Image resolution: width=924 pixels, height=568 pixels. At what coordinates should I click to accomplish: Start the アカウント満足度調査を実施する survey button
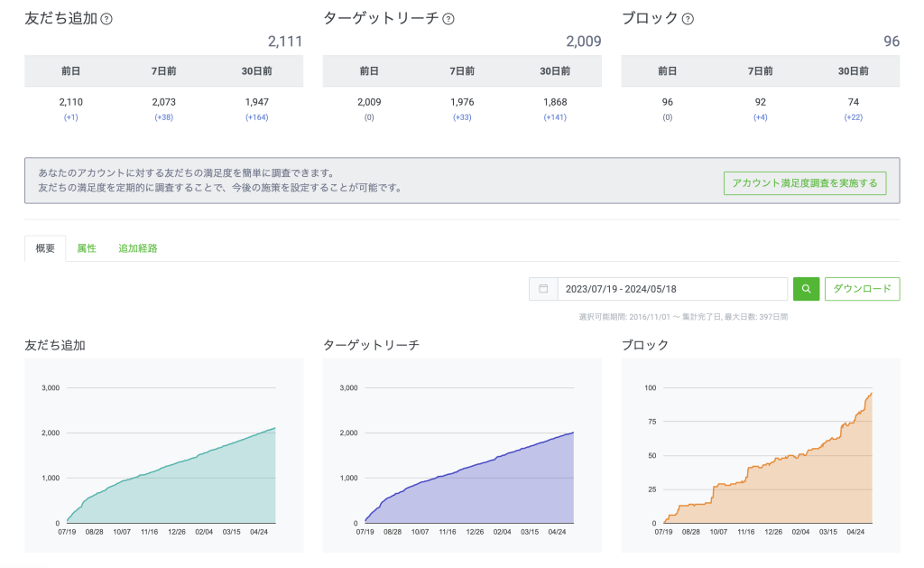click(x=805, y=183)
